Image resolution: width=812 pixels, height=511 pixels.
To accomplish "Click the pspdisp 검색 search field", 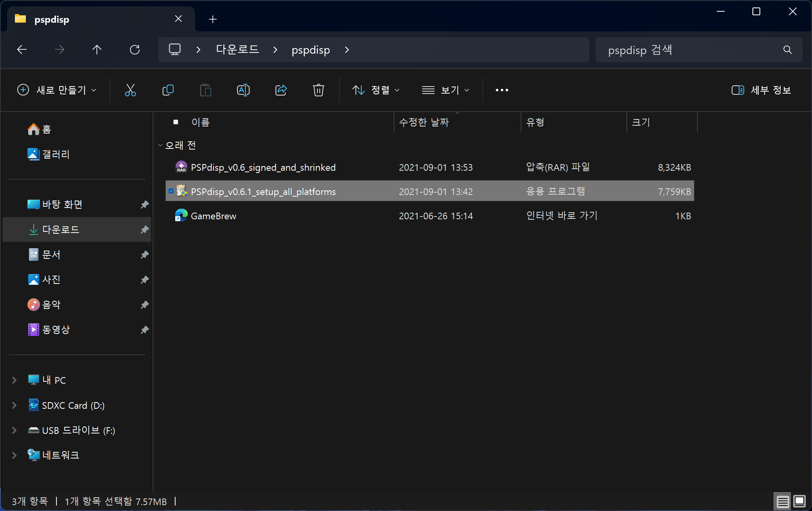I will pos(690,50).
